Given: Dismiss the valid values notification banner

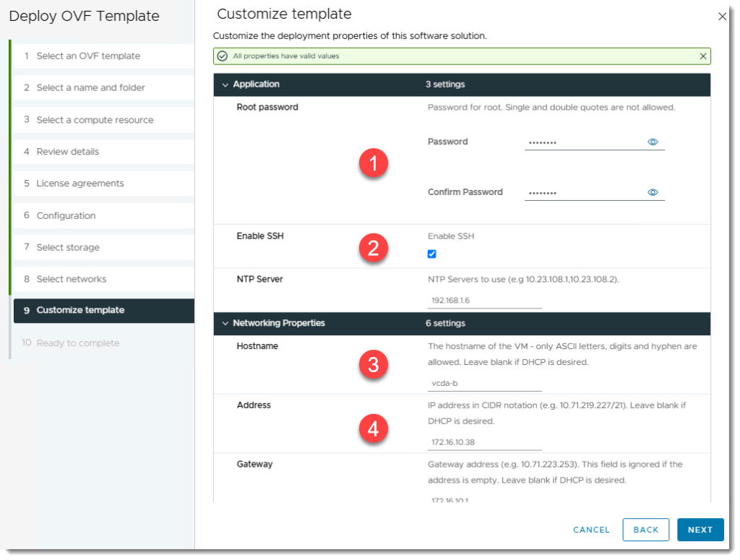Looking at the screenshot, I should click(703, 56).
